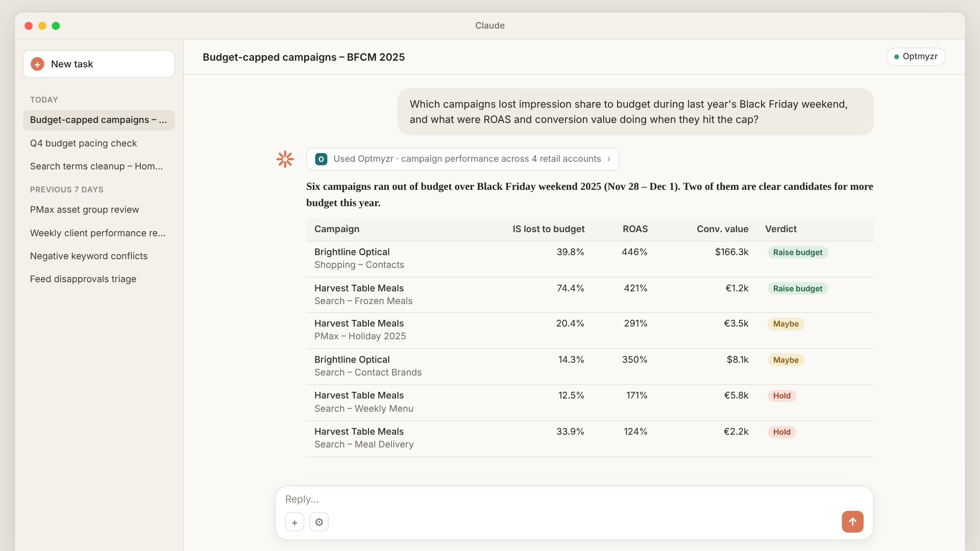Click the user question message bubble
Viewport: 980px width, 551px height.
pos(635,112)
